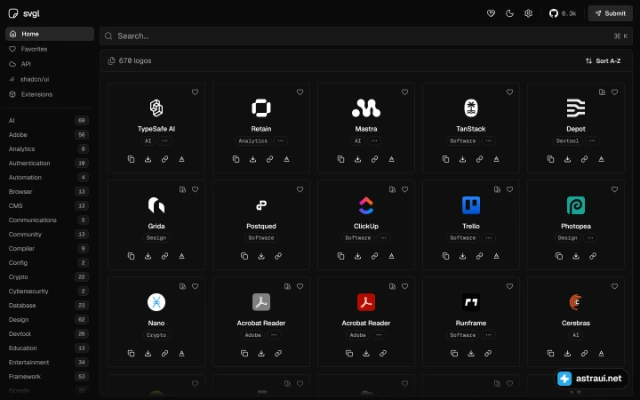Download the ClickUp logo
Viewport: 640px width, 400px height.
(x=358, y=256)
